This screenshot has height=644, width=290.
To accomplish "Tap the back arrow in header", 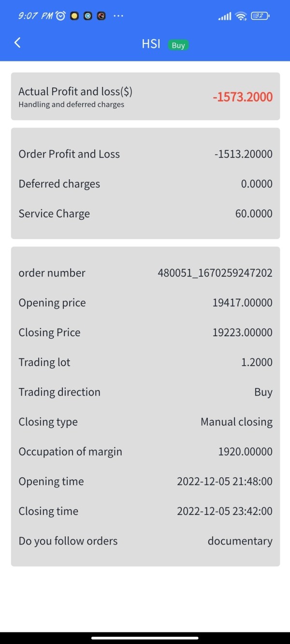I will pos(17,43).
